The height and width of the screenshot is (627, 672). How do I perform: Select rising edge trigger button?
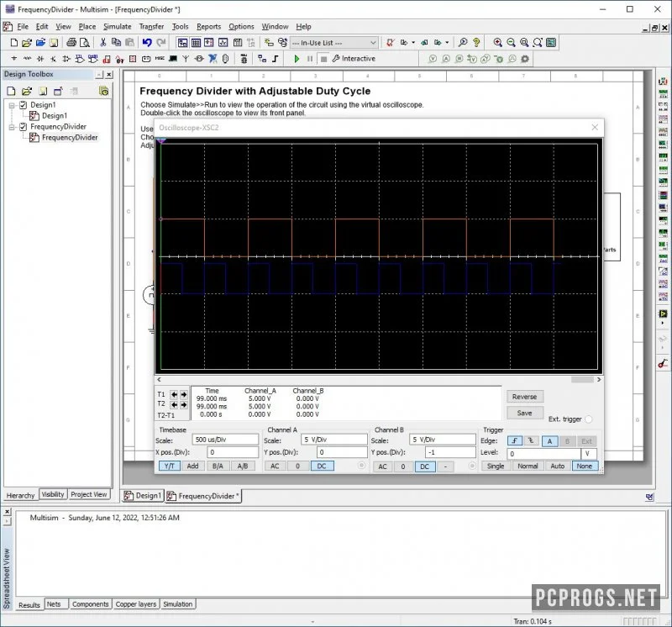tap(515, 441)
